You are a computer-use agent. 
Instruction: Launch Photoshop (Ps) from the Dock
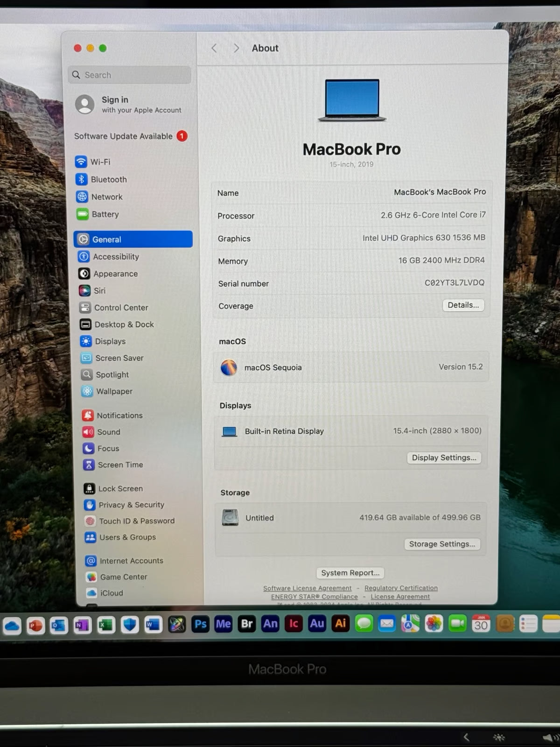200,624
